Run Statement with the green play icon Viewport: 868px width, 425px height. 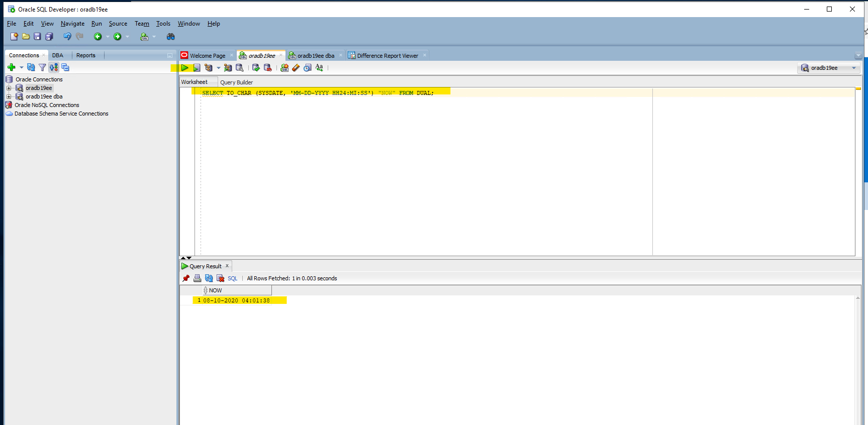coord(185,68)
